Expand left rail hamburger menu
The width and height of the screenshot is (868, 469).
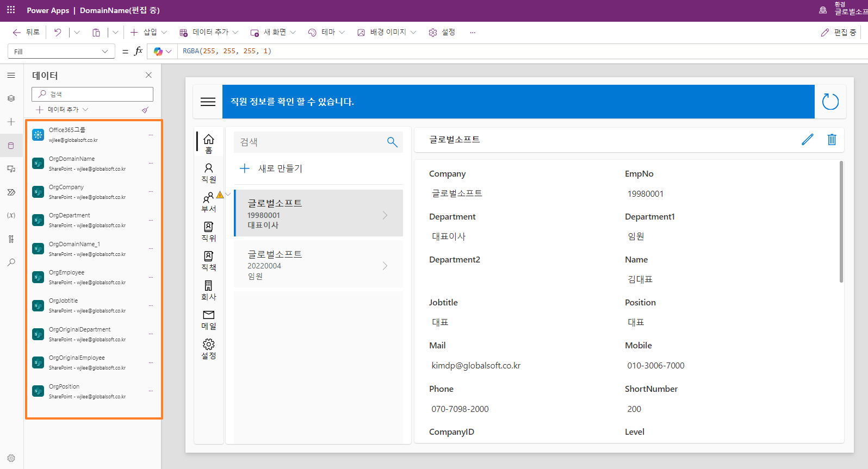point(11,76)
